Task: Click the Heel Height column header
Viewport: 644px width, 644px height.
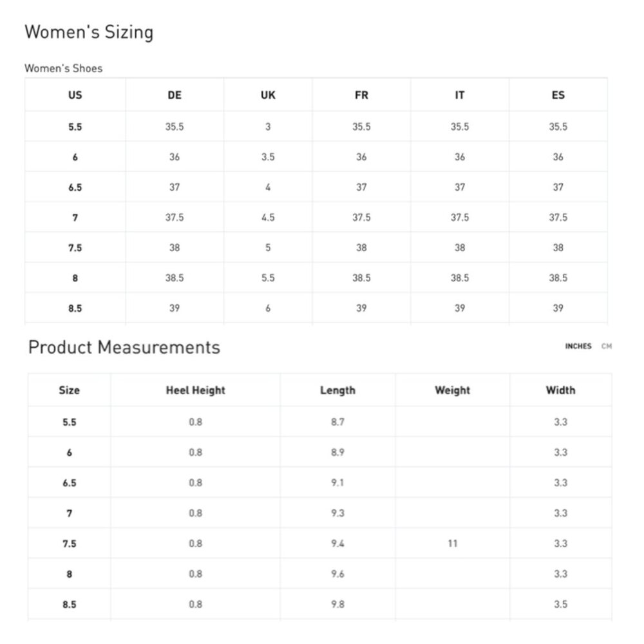Action: pyautogui.click(x=196, y=390)
